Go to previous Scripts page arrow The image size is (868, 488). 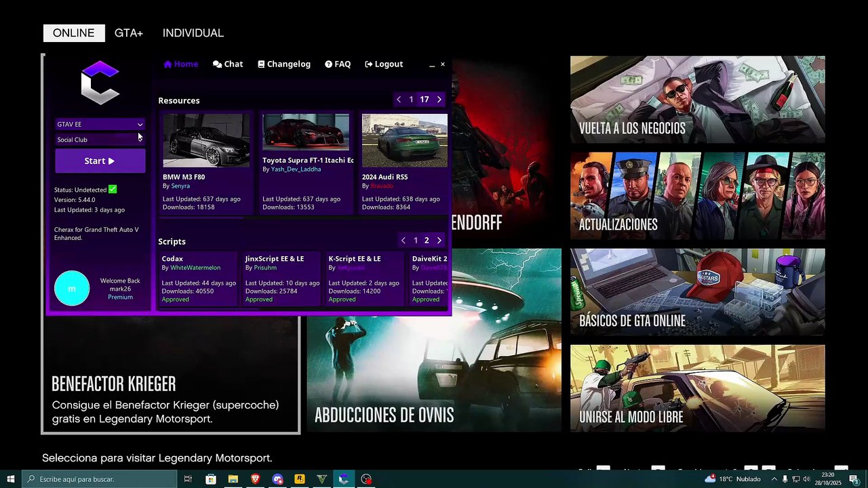pos(403,241)
